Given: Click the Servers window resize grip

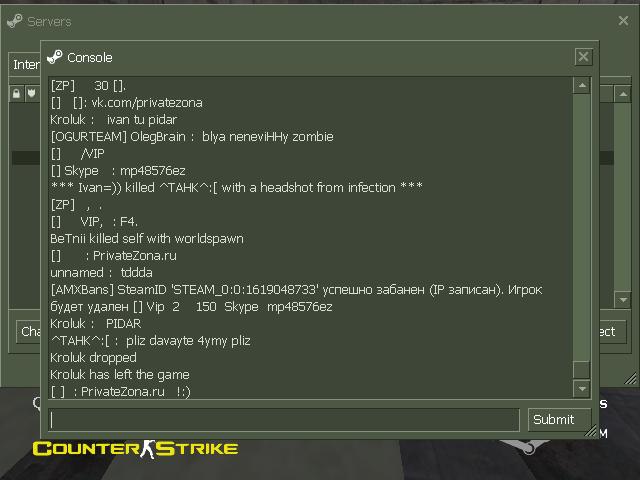Looking at the screenshot, I should click(631, 379).
